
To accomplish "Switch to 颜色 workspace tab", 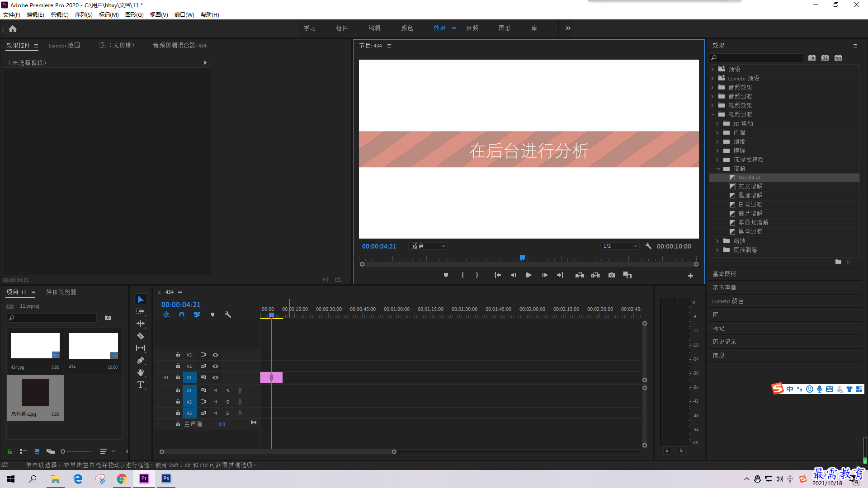I will click(x=407, y=28).
